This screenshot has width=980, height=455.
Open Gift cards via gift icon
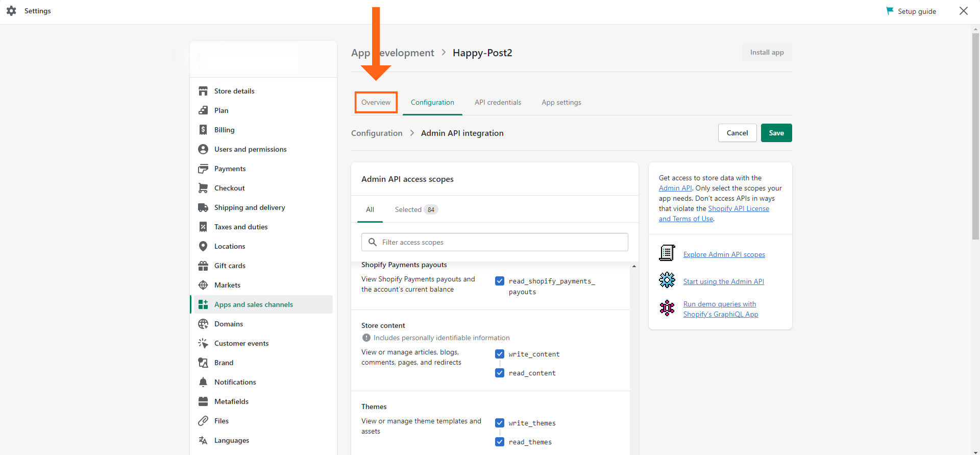click(x=203, y=266)
